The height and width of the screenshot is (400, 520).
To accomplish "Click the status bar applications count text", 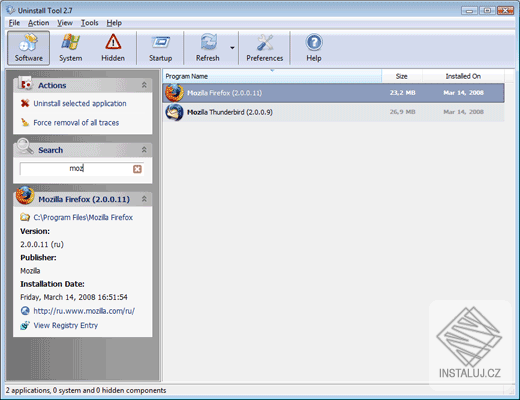I will (86, 390).
